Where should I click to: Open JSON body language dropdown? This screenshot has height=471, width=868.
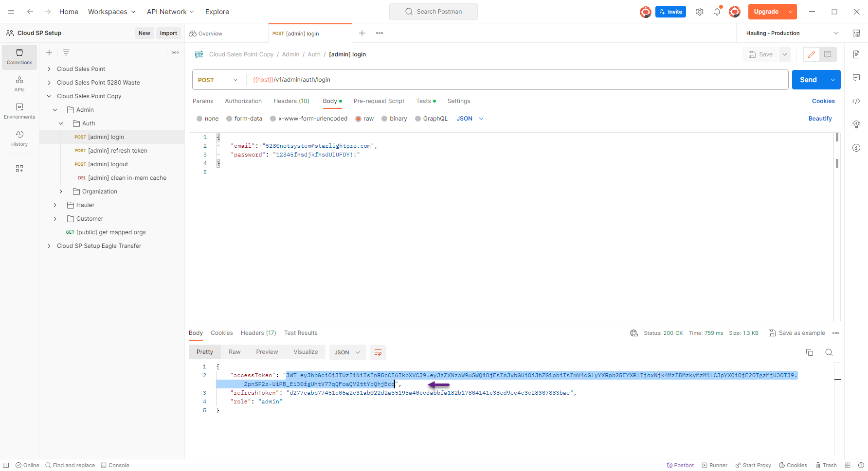pyautogui.click(x=470, y=119)
